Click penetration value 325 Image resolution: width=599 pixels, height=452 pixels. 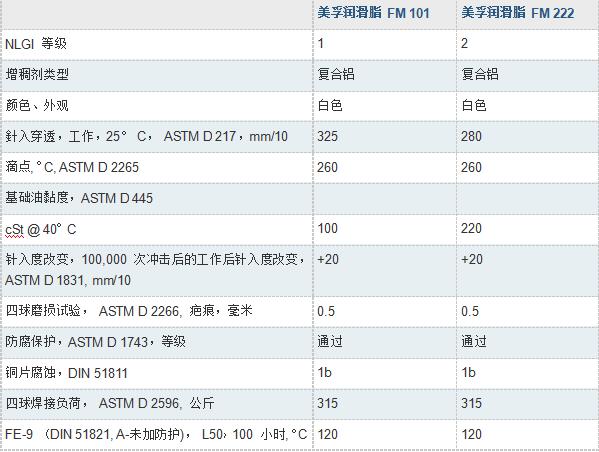(x=328, y=136)
